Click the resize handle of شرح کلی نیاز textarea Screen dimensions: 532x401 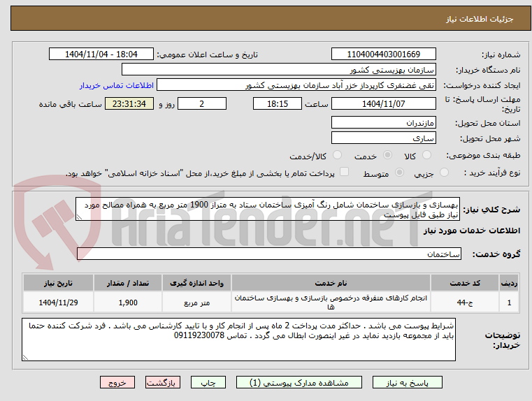pos(79,217)
